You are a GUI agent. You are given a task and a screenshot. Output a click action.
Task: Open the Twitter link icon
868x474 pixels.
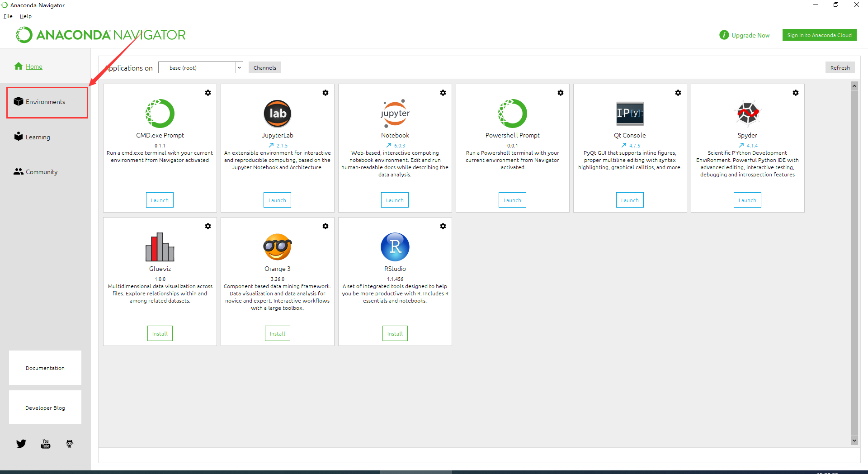click(21, 444)
